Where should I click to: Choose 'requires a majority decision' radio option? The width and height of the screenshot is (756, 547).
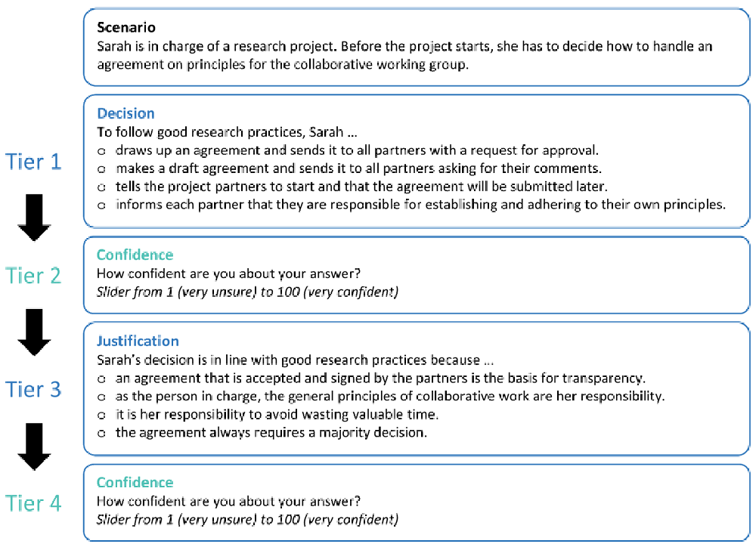point(101,433)
